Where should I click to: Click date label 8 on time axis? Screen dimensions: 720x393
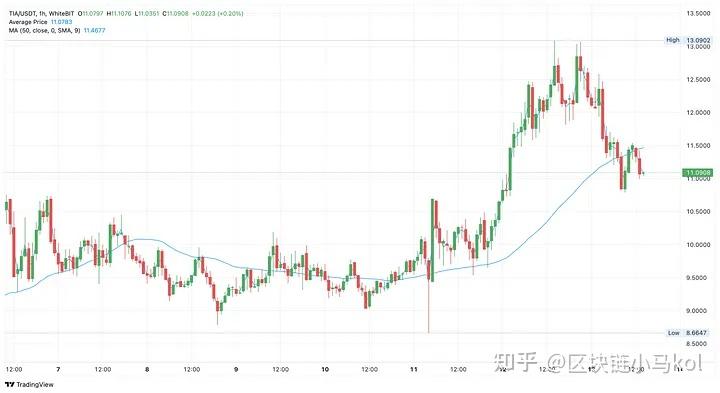[x=147, y=369]
